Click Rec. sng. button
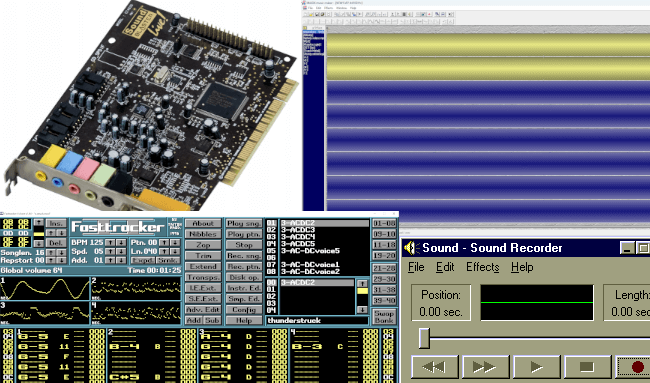Image resolution: width=650 pixels, height=383 pixels. [x=244, y=256]
